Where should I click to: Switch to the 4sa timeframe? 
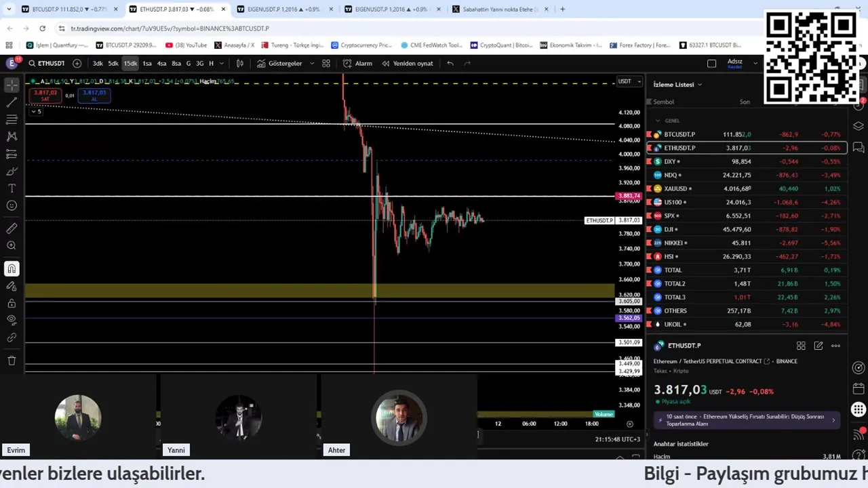pos(161,63)
